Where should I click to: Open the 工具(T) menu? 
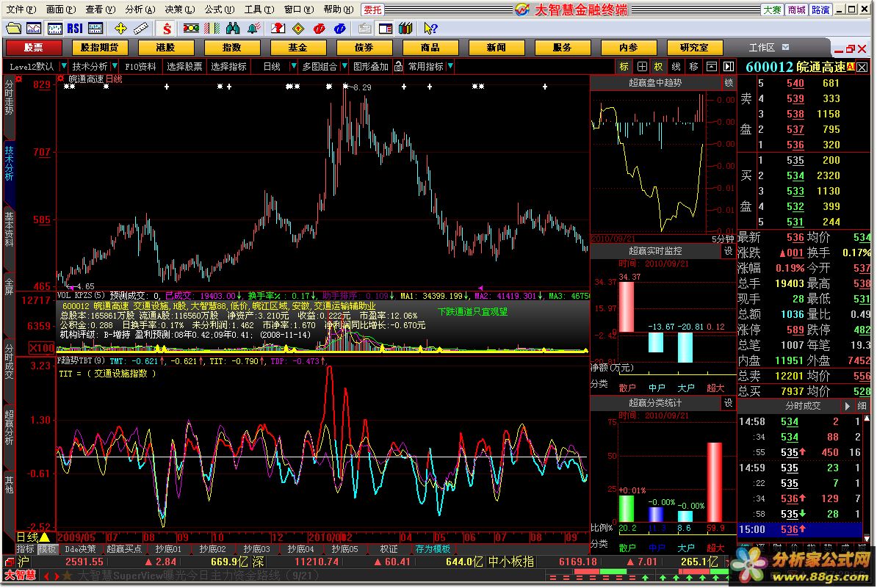tap(259, 10)
